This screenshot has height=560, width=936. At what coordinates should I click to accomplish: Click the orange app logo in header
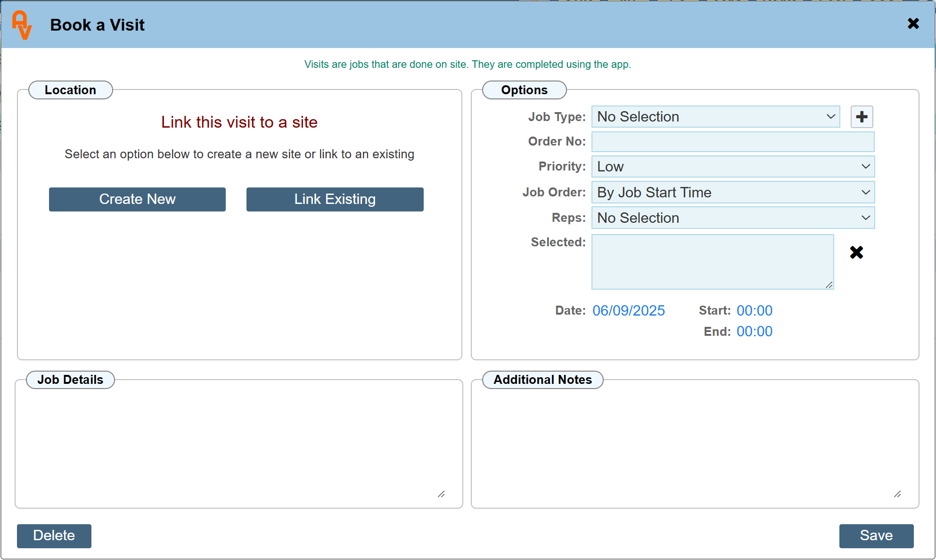[x=22, y=25]
